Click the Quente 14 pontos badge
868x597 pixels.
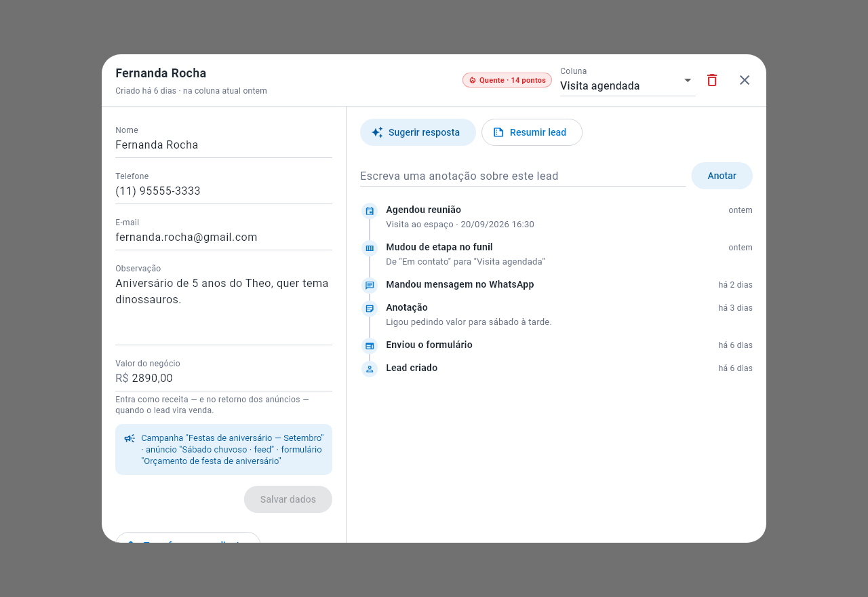tap(507, 80)
